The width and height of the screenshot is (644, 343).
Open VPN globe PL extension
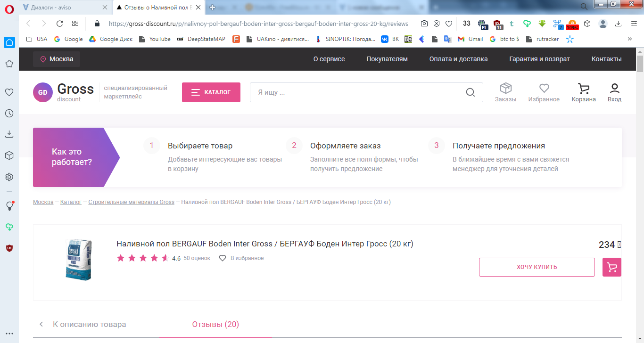[x=482, y=24]
